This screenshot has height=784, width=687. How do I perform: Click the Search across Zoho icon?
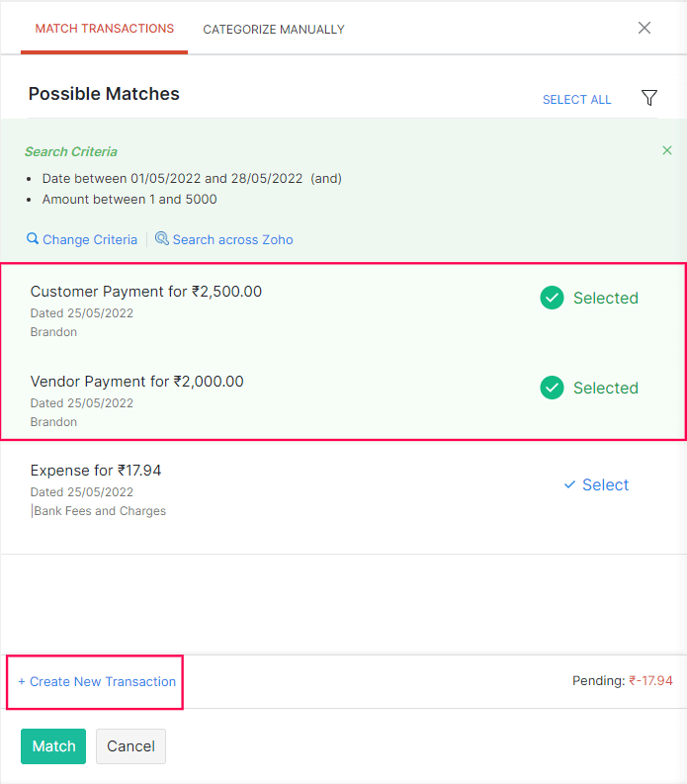click(x=162, y=239)
